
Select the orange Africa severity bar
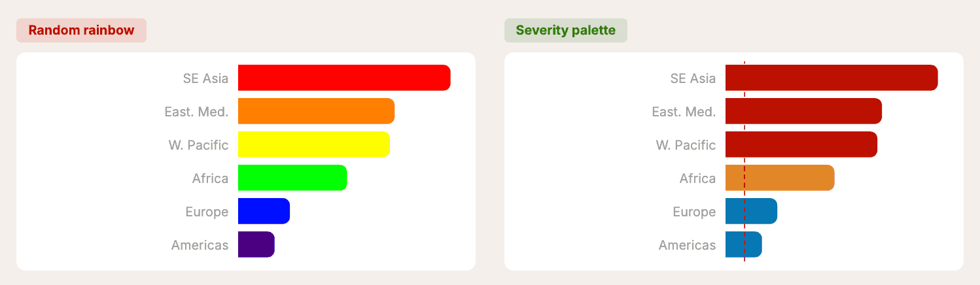[x=780, y=178]
